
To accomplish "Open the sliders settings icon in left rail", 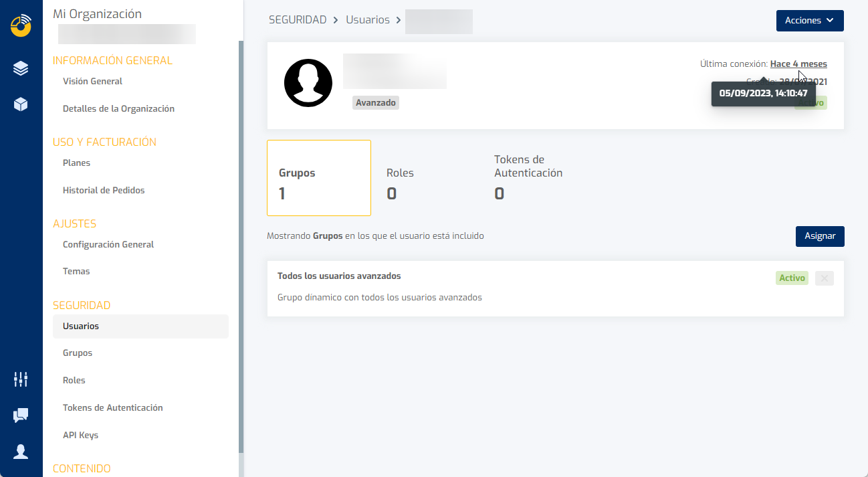I will click(21, 379).
